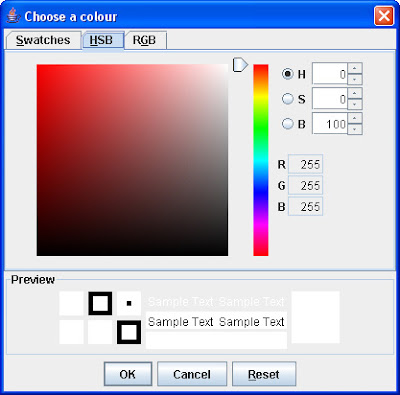
Task: Open the RGB tab
Action: [x=144, y=40]
